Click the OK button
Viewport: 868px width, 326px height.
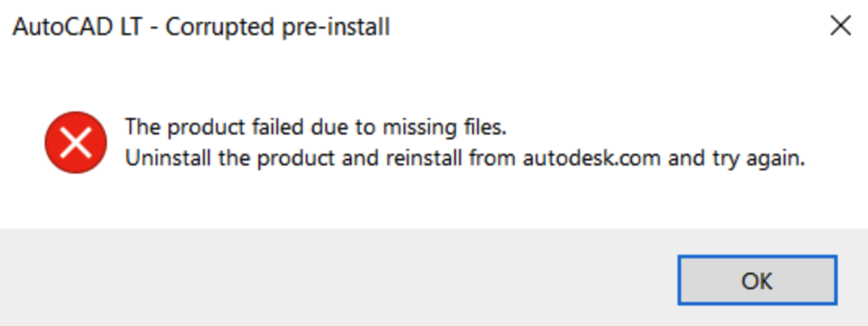tap(757, 280)
